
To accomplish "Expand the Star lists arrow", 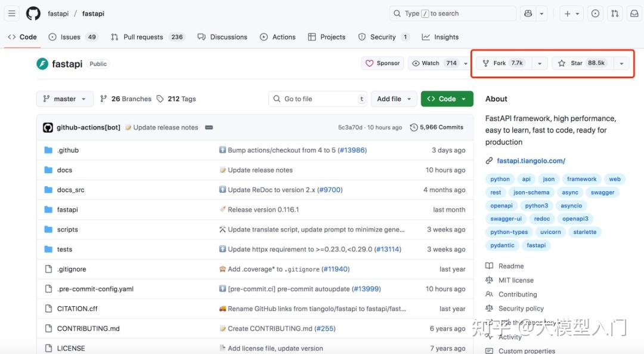I will [621, 63].
